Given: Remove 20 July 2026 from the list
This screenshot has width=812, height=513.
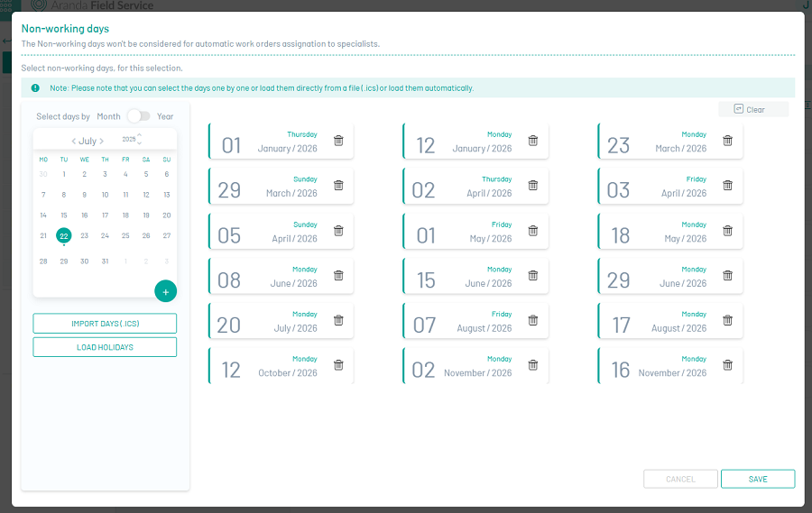Looking at the screenshot, I should [x=338, y=320].
